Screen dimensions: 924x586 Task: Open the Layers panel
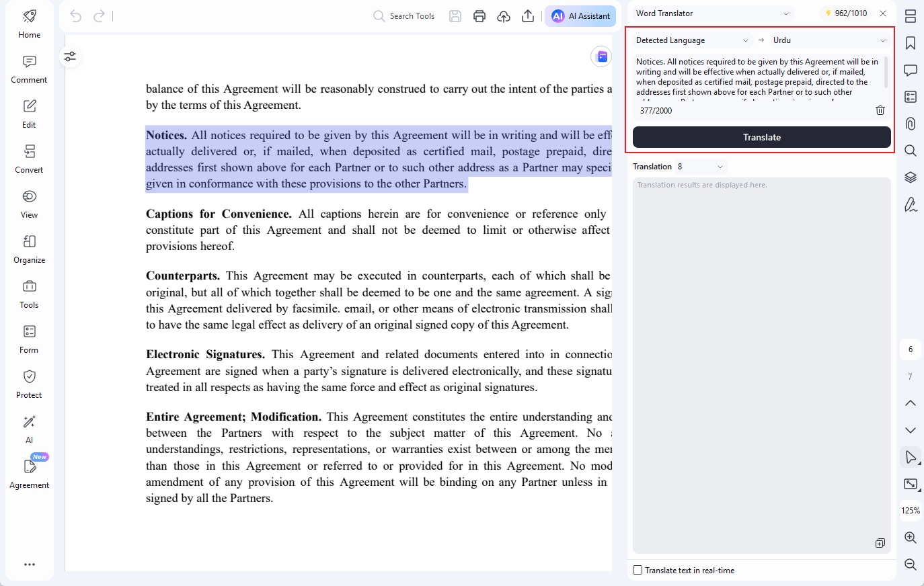(x=911, y=177)
